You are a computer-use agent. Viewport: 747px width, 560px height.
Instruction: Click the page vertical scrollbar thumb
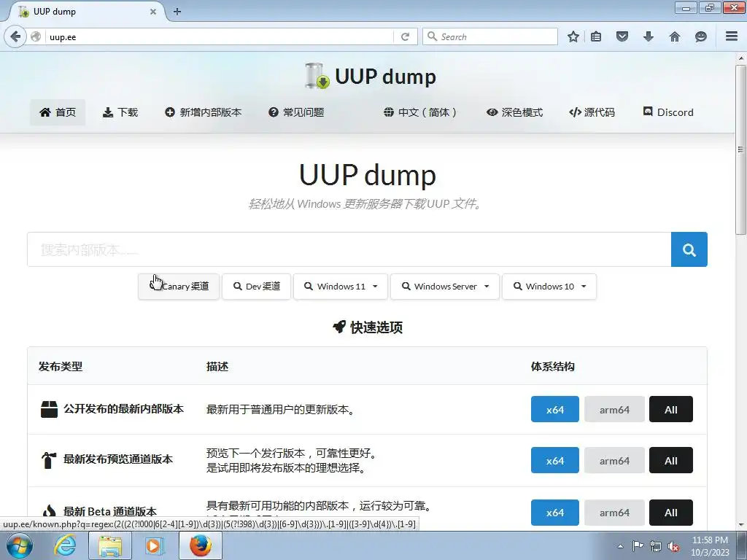tap(740, 149)
